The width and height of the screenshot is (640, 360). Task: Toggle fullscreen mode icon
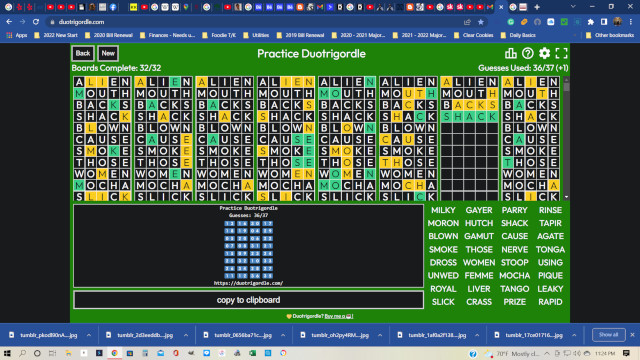point(562,53)
